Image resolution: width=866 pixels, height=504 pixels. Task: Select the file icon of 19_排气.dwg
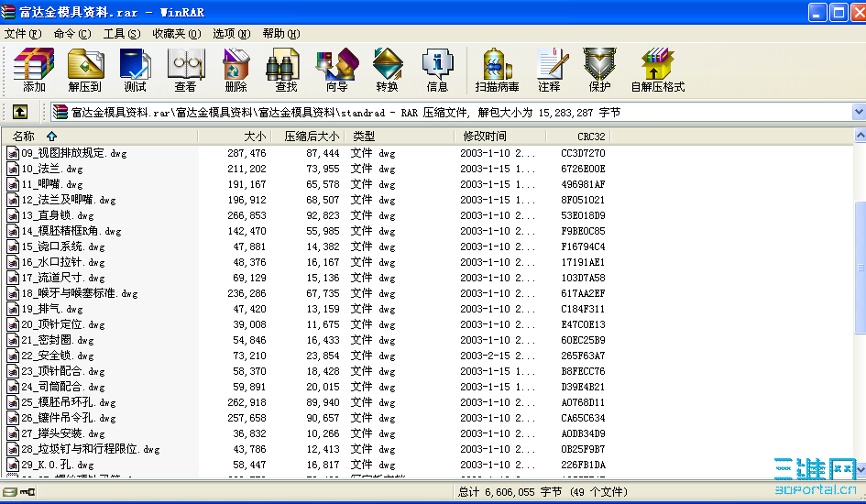click(x=13, y=309)
